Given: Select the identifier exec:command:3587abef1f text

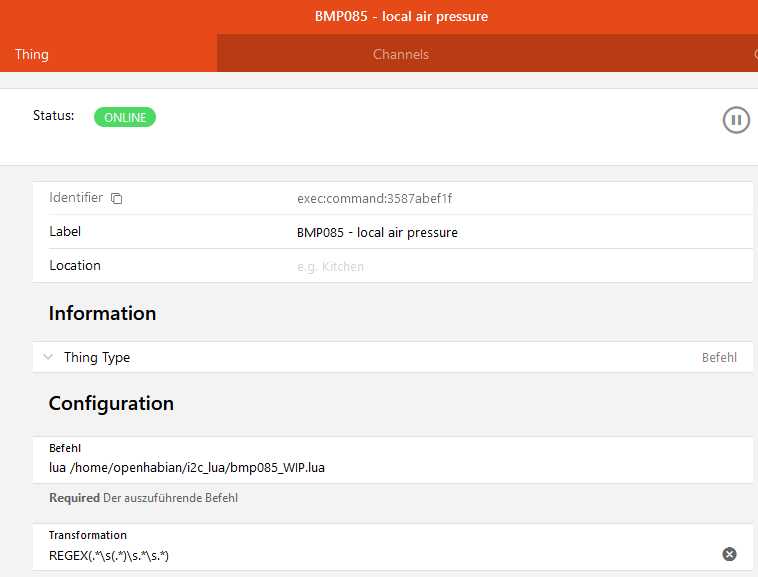Looking at the screenshot, I should [374, 199].
